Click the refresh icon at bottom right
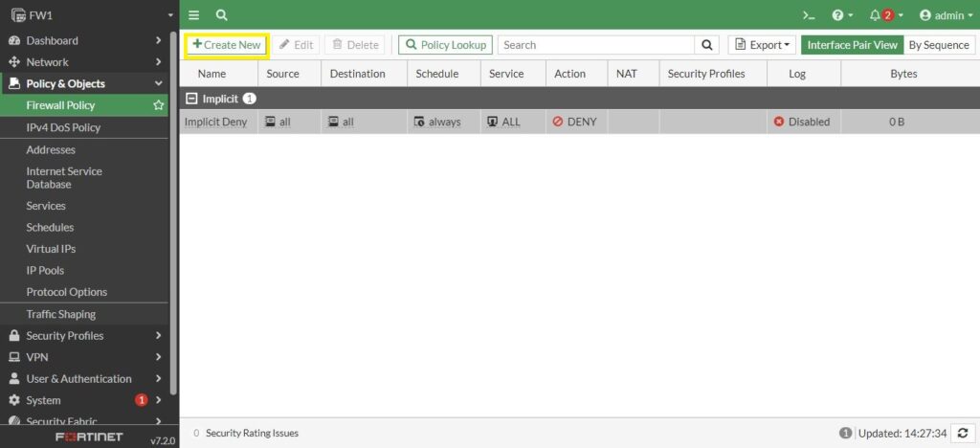Screen dimensions: 980x448 [x=963, y=434]
